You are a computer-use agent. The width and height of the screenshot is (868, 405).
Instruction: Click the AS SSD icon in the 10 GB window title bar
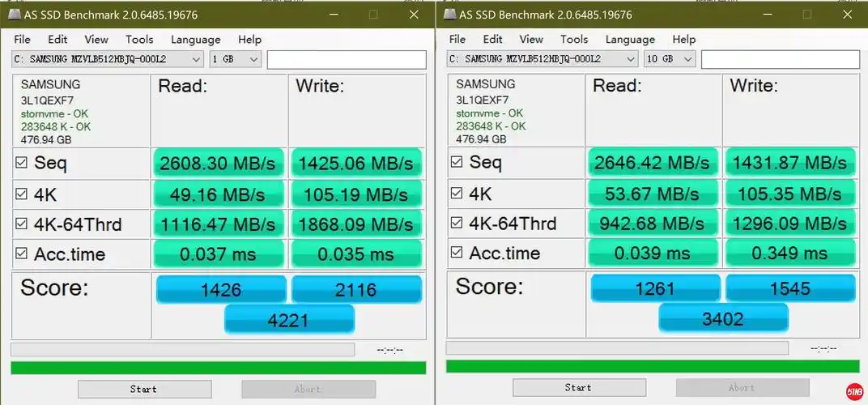(x=448, y=15)
